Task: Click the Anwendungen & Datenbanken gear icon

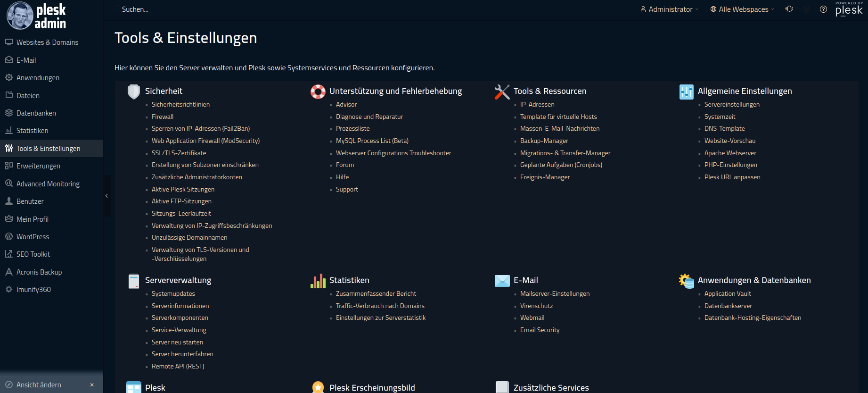Action: pos(687,281)
